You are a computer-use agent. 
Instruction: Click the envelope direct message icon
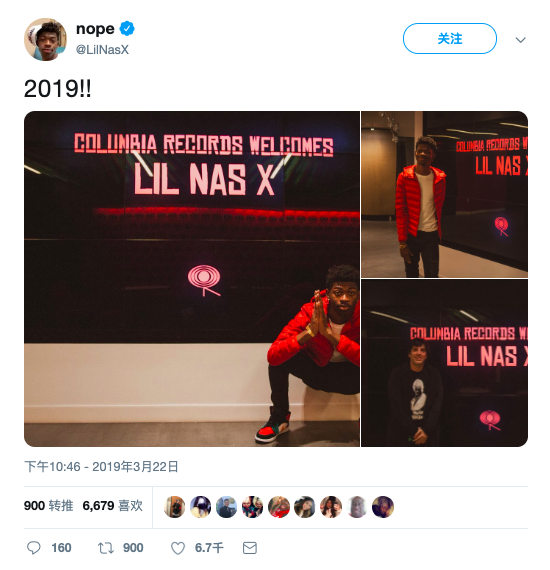point(250,548)
